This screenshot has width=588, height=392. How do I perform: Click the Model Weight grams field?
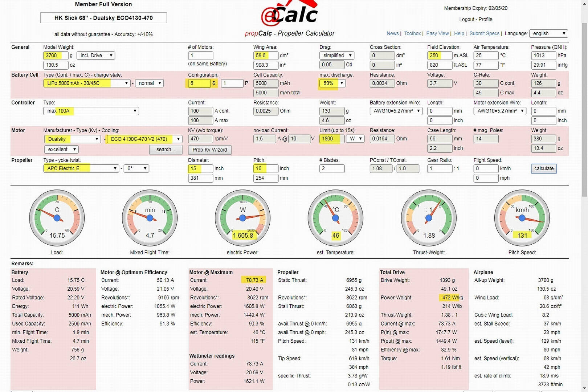[x=56, y=56]
